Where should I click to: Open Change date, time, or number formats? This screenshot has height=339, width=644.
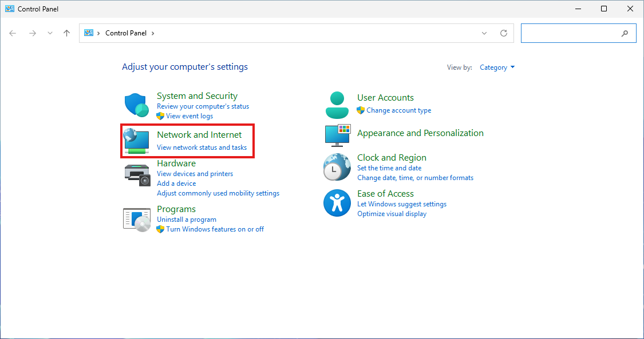point(415,178)
